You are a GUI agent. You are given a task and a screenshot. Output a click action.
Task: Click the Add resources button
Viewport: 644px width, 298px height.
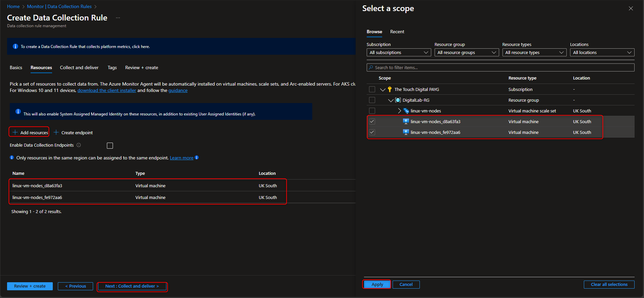point(30,133)
